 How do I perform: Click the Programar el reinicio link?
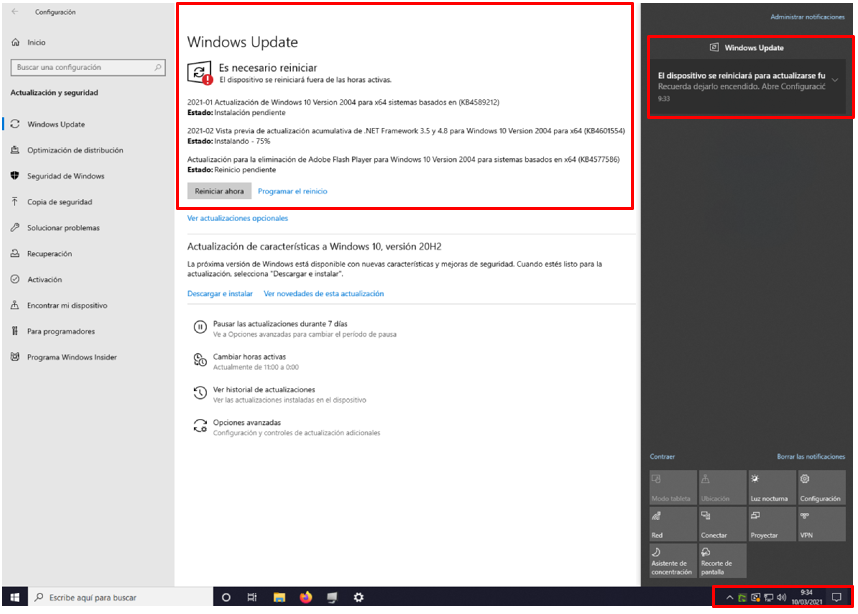tap(292, 191)
